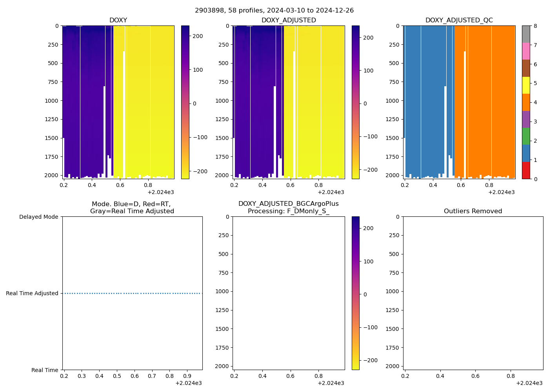The image size is (549, 392).
Task: Select the green segment of QC colorbar
Action: click(525, 136)
